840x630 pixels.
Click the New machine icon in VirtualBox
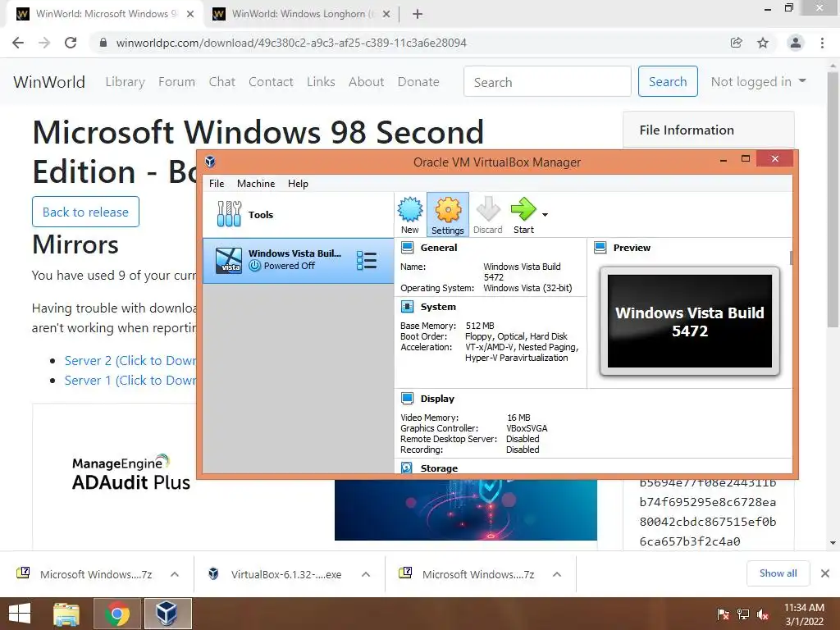pos(410,215)
